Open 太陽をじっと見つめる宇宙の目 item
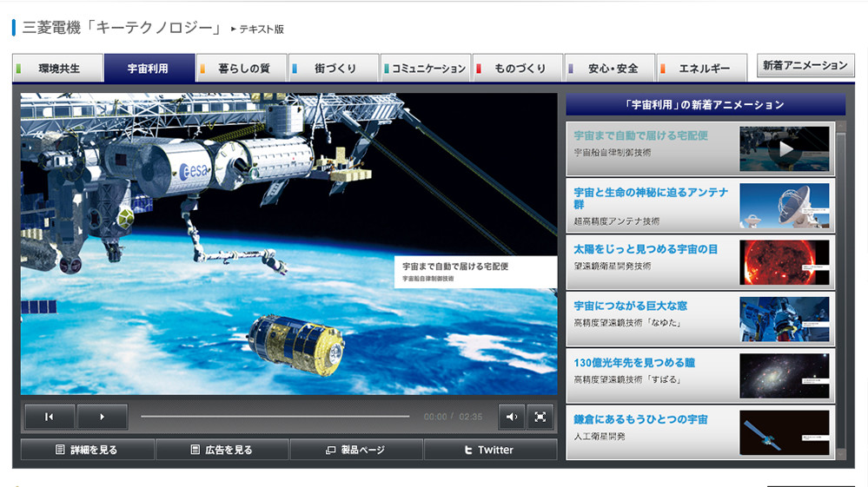This screenshot has width=868, height=487. 699,262
